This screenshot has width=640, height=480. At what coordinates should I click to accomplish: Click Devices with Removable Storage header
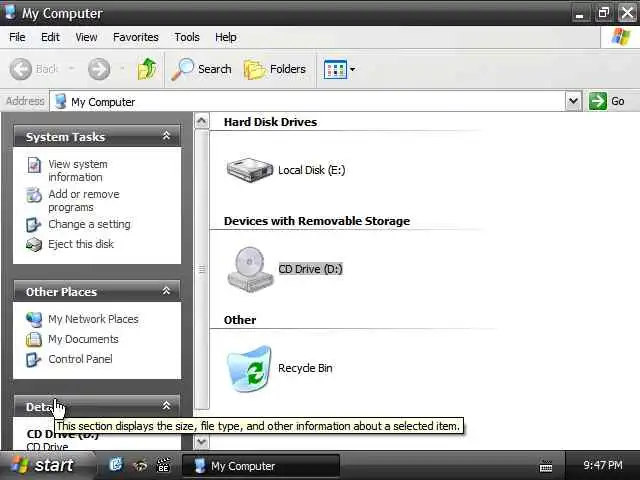(x=317, y=221)
